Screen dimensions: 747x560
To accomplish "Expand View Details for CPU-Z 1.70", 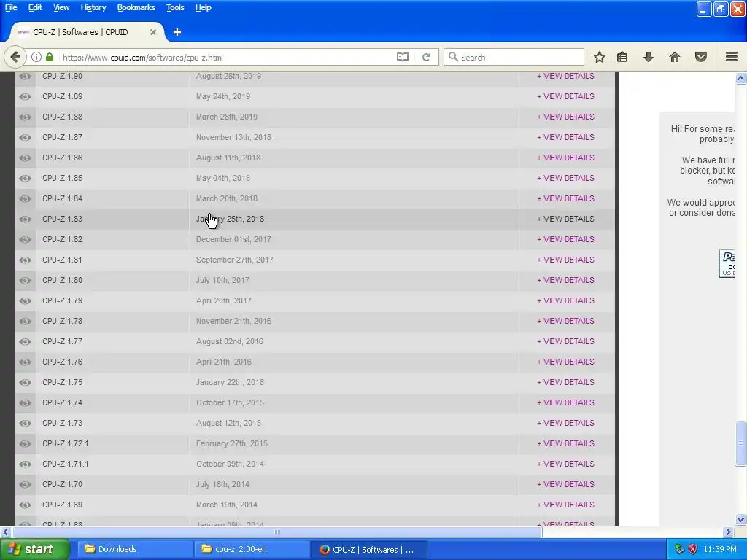I will (565, 484).
